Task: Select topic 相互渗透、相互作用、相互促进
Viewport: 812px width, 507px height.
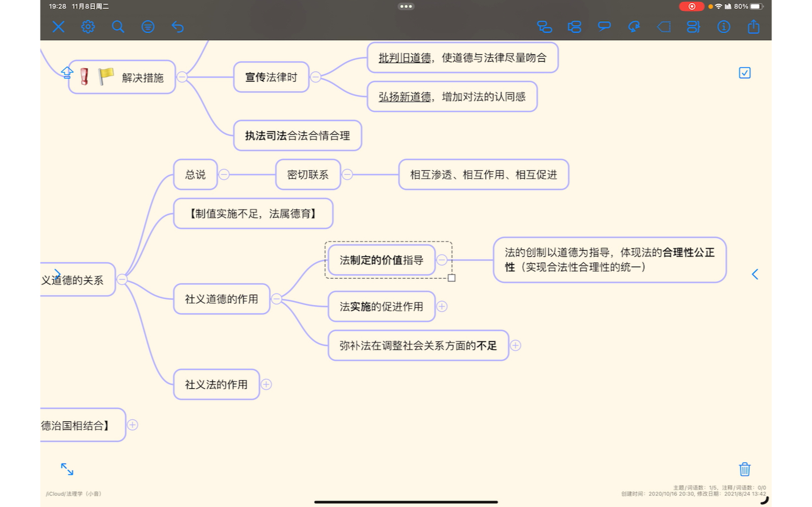Action: 483,174
